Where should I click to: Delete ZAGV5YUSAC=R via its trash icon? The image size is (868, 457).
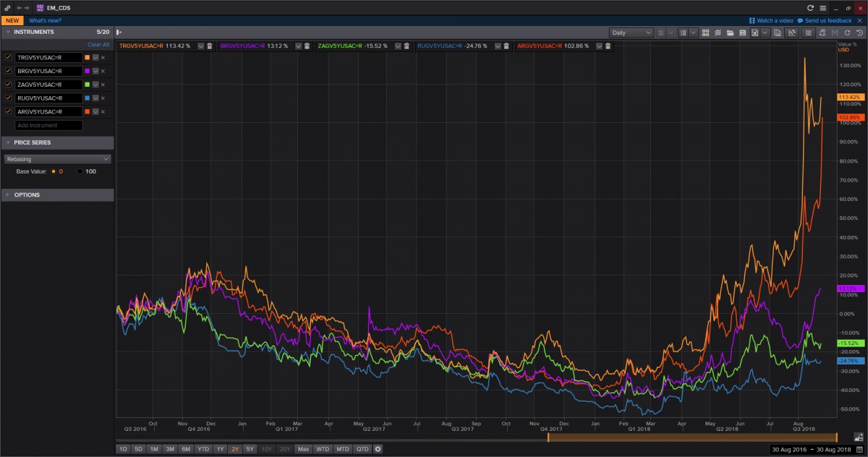tap(407, 46)
